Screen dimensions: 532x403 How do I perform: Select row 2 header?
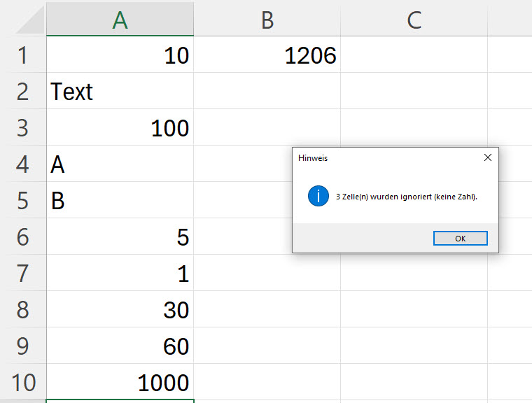click(x=22, y=92)
